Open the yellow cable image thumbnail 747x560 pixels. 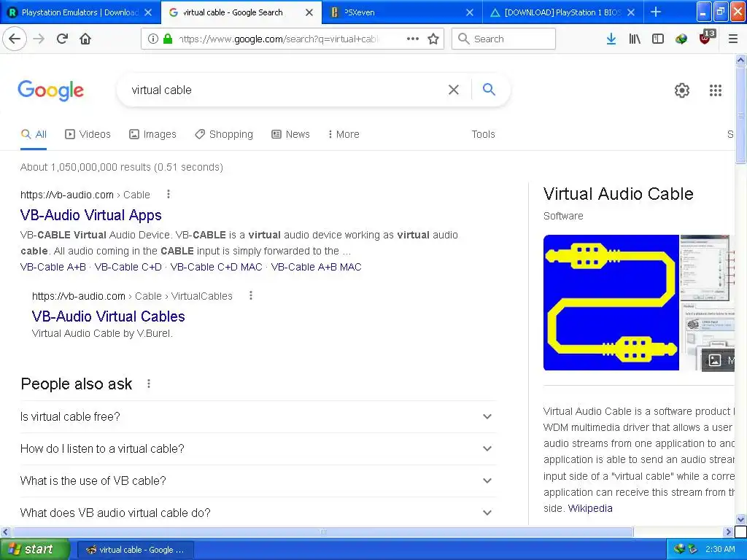(611, 303)
